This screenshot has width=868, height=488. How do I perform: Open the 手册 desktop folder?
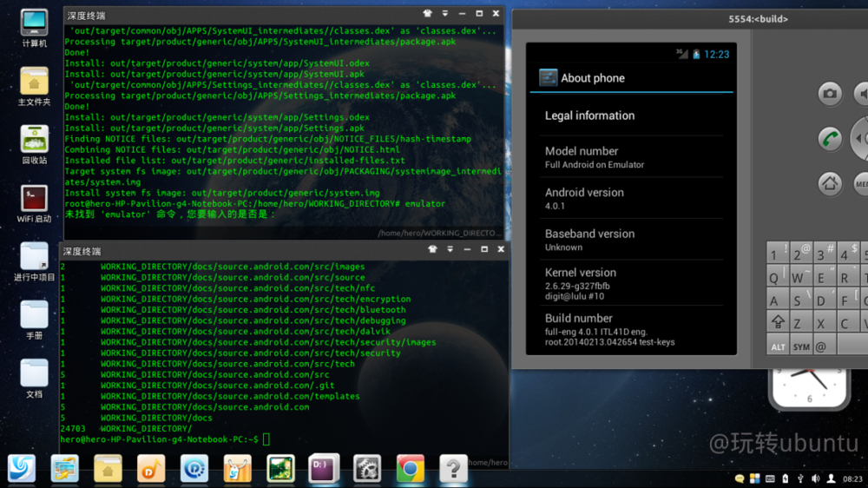pos(34,320)
